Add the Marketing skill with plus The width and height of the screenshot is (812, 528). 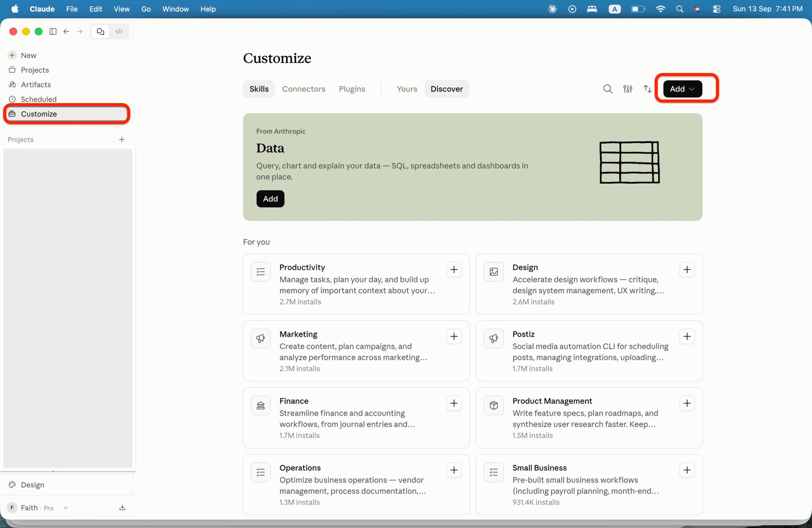pyautogui.click(x=454, y=337)
